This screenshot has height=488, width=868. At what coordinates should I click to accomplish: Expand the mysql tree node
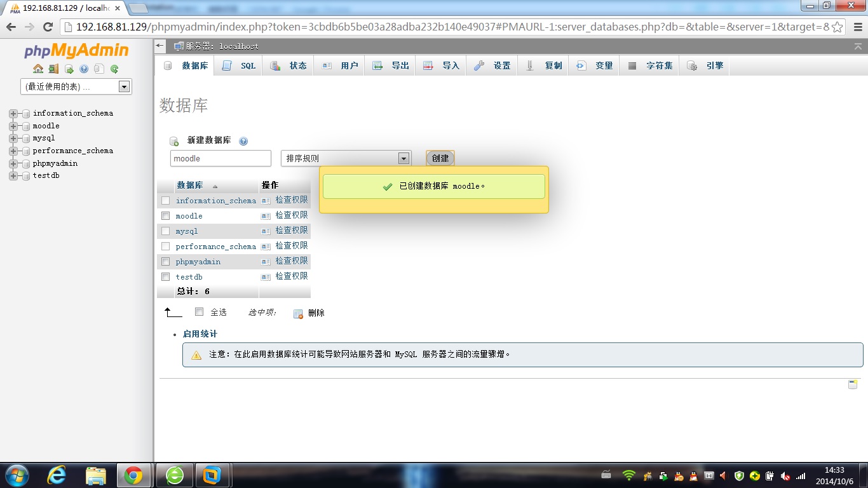point(13,138)
